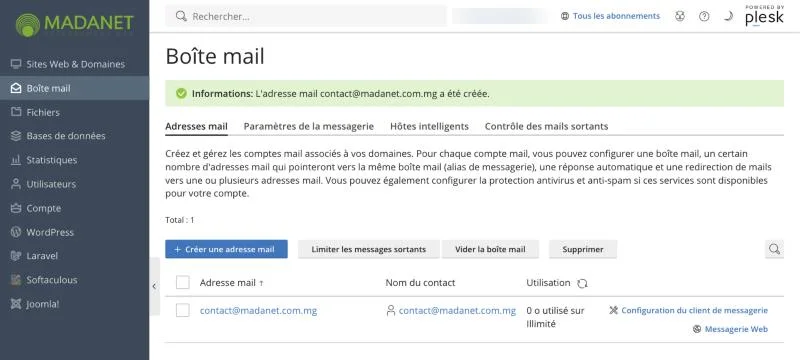Click the Nom du contact column header

[420, 282]
